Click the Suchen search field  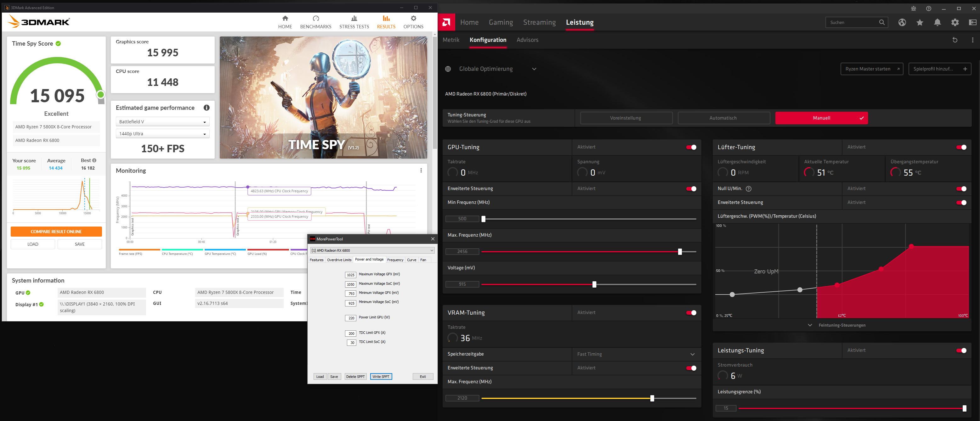pyautogui.click(x=852, y=22)
